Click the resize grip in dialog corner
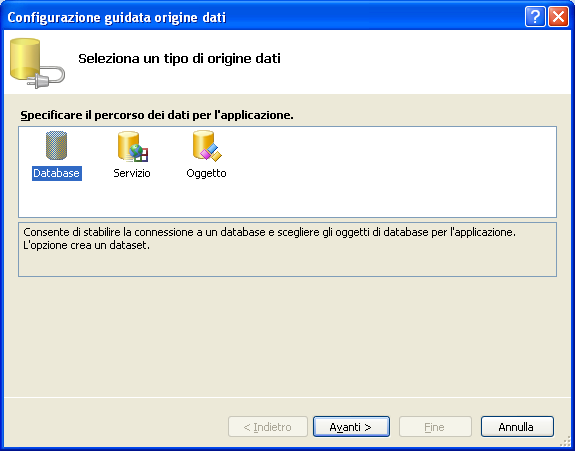Viewport: 575px width, 451px height. 565,442
